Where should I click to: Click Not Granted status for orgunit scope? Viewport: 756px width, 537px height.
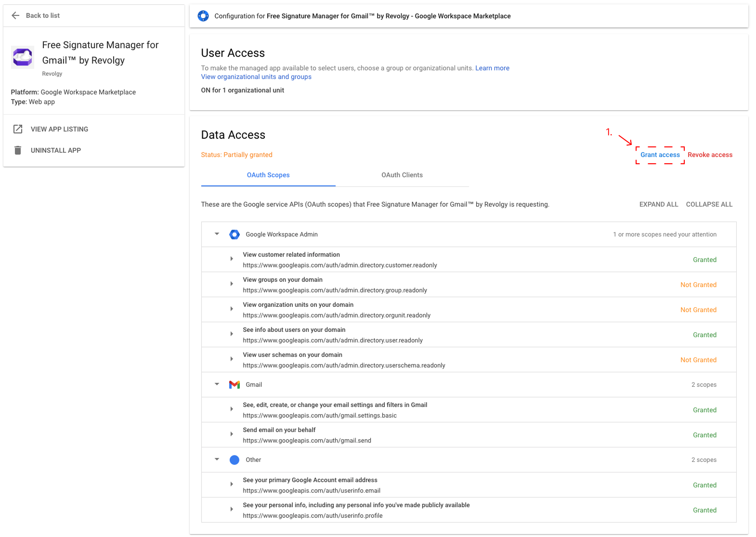pos(698,310)
